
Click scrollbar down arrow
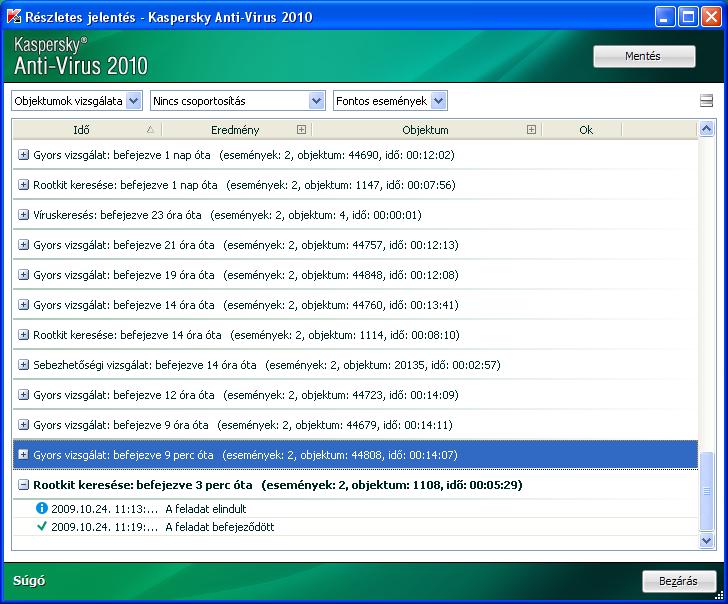pos(706,540)
